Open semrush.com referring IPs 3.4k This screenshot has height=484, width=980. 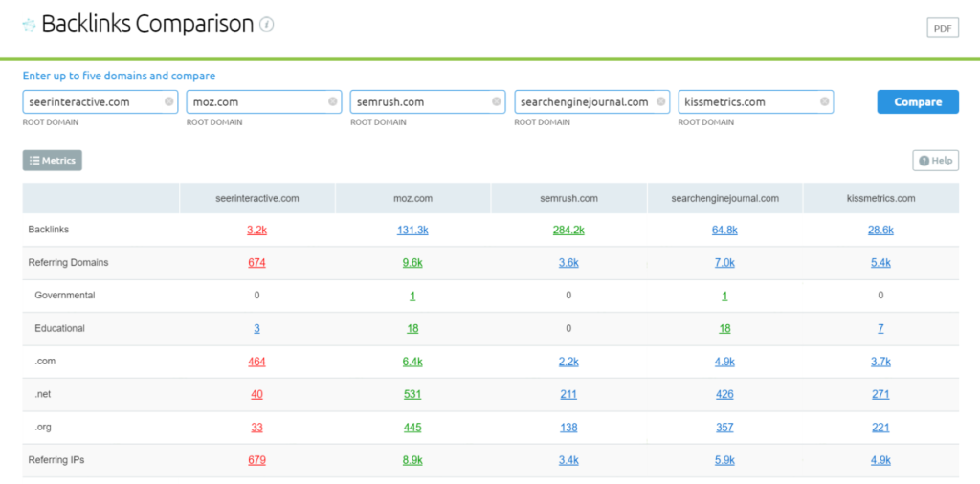568,460
